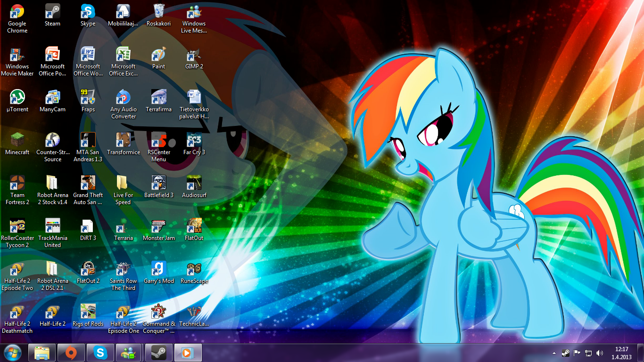The height and width of the screenshot is (362, 644).
Task: Select the TechnicLauncher desktop icon
Action: (194, 316)
